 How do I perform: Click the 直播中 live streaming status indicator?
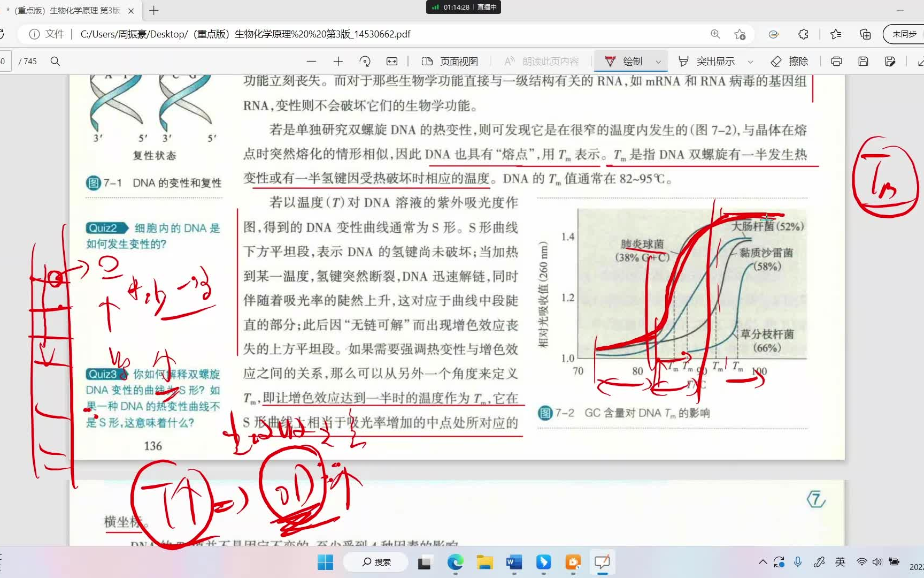click(x=487, y=7)
